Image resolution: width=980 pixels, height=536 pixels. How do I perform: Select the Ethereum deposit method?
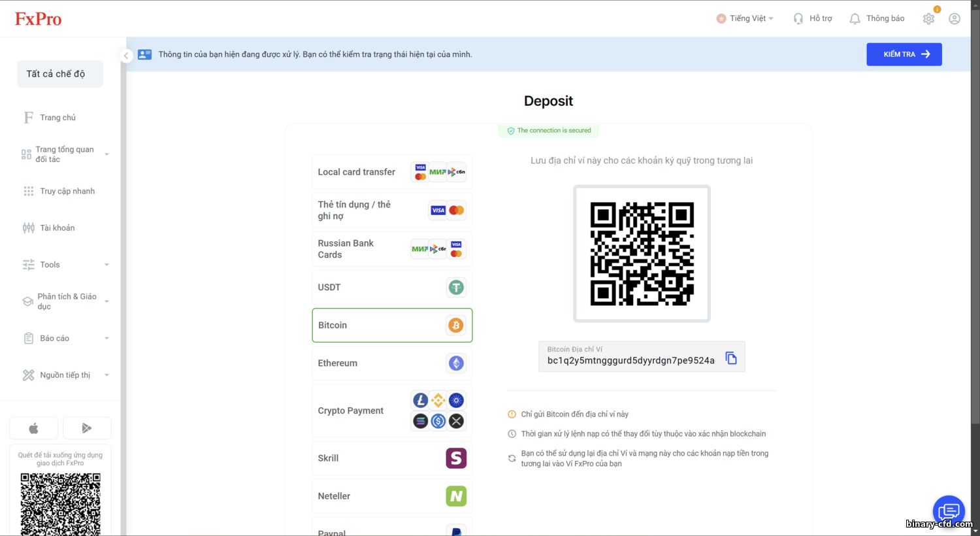click(x=392, y=363)
